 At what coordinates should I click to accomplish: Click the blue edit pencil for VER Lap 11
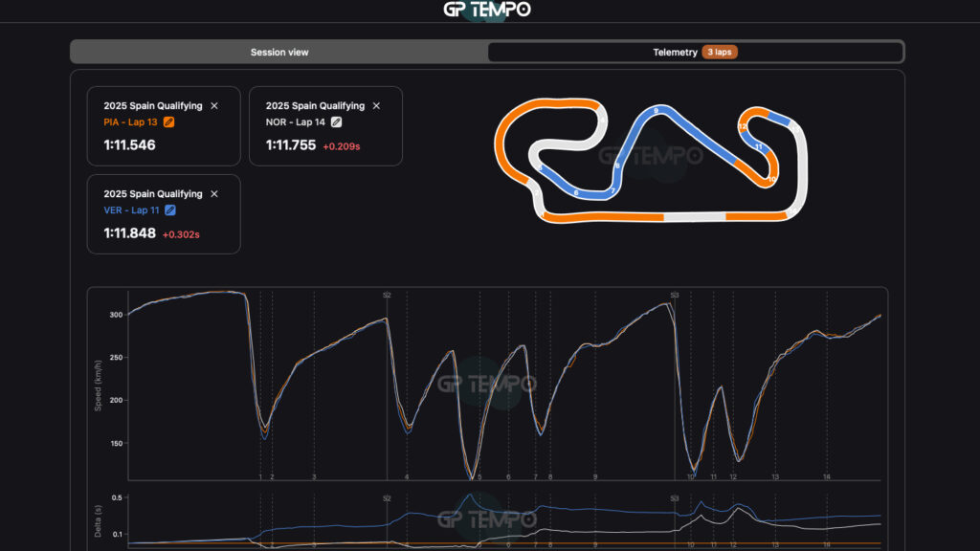170,210
